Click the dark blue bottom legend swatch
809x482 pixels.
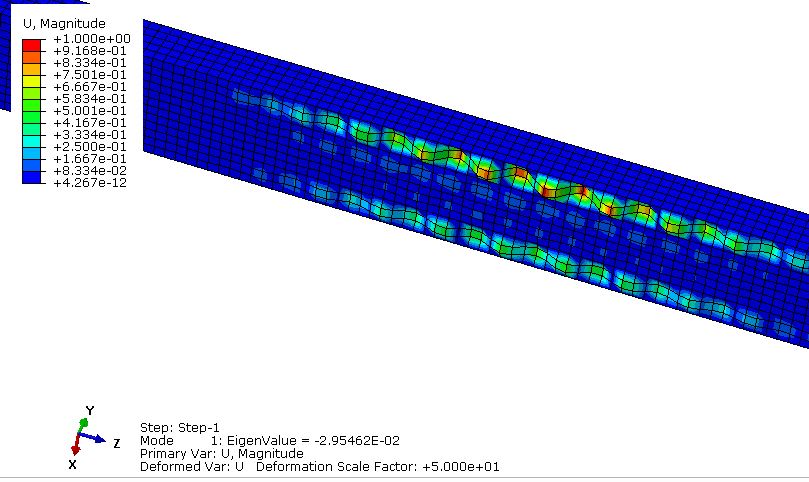pyautogui.click(x=31, y=177)
